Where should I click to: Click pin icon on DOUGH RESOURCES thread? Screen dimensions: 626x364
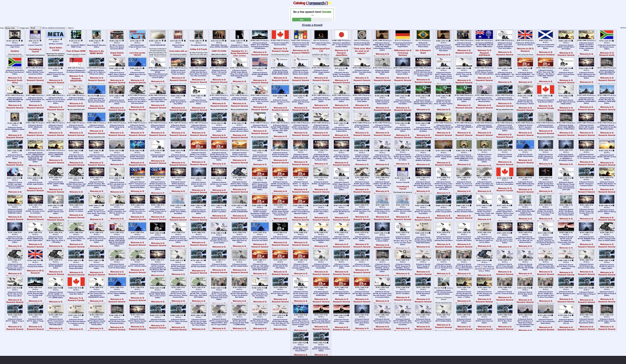click(163, 41)
